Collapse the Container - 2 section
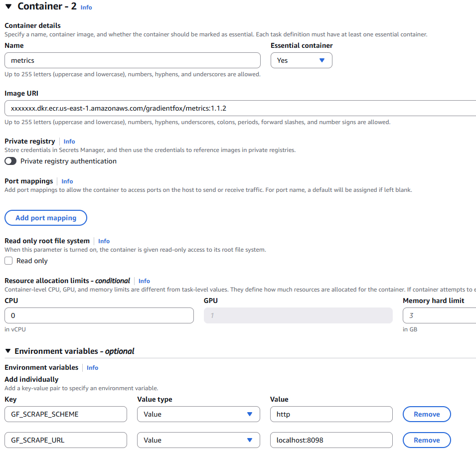This screenshot has width=476, height=452. [x=8, y=6]
